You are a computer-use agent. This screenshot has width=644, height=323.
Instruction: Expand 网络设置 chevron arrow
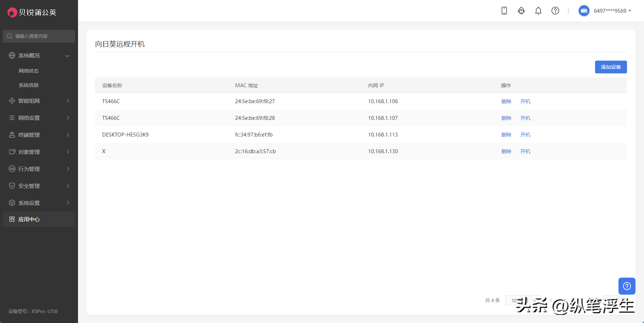click(68, 118)
